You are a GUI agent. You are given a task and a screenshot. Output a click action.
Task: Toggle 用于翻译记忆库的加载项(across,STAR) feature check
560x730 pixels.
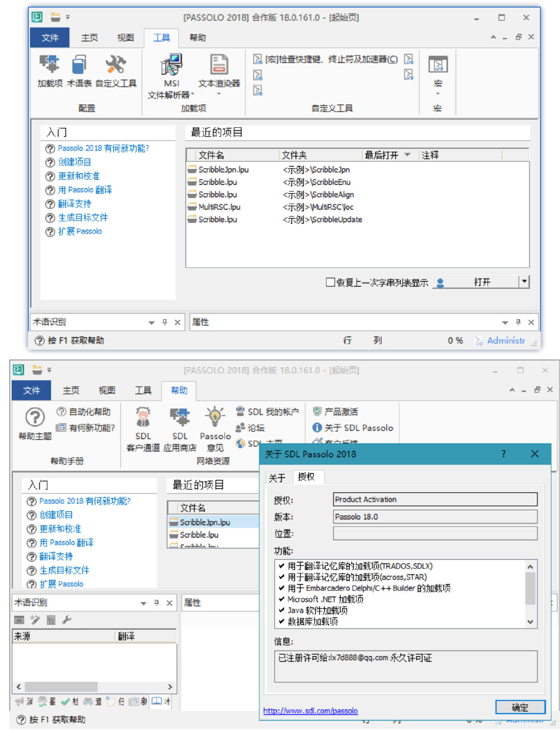[x=281, y=577]
